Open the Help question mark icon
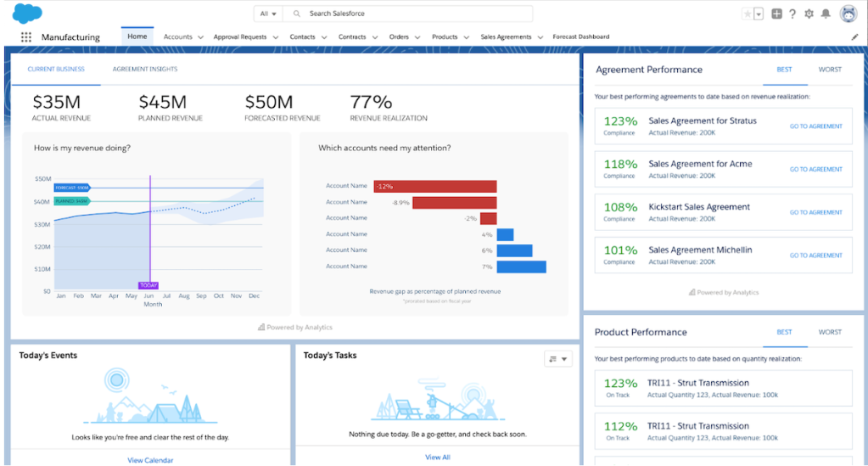Screen dimensions: 868x466 (x=792, y=14)
